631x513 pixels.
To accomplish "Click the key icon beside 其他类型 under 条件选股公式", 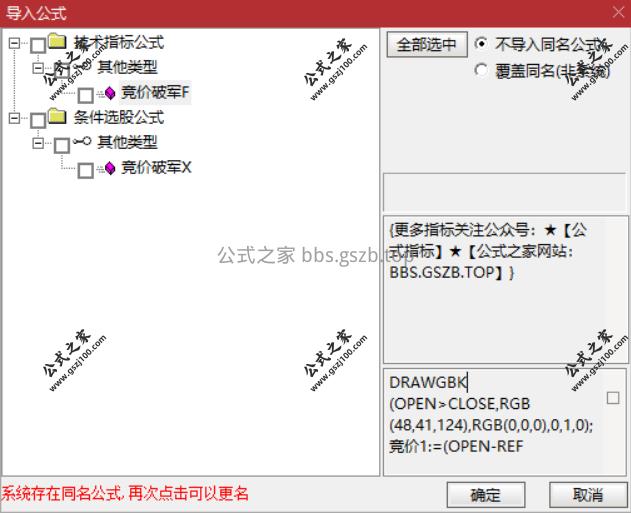I will tap(82, 141).
